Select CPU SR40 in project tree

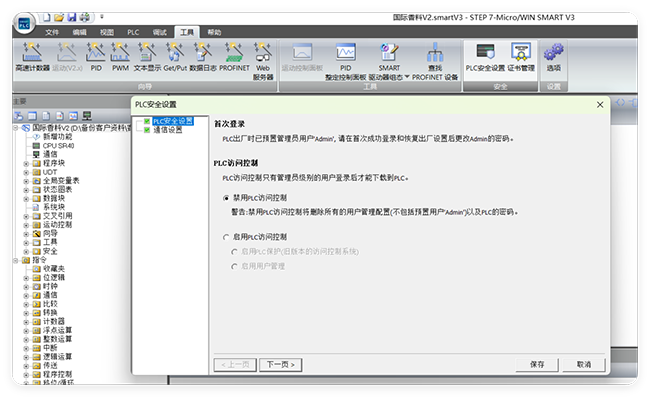point(58,146)
